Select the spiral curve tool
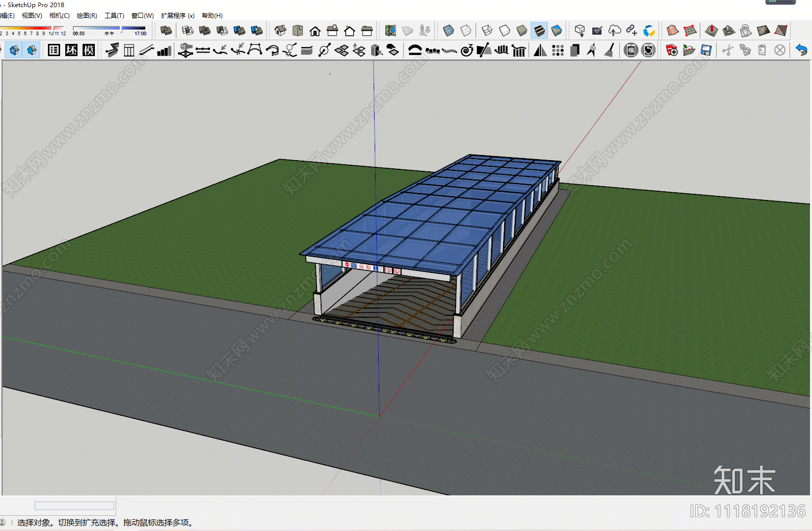The image size is (812, 531). pos(467,50)
